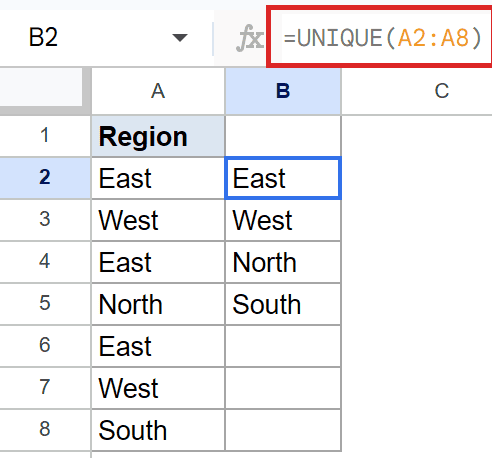Image resolution: width=492 pixels, height=458 pixels.
Task: Select row 8 header
Action: 45,430
